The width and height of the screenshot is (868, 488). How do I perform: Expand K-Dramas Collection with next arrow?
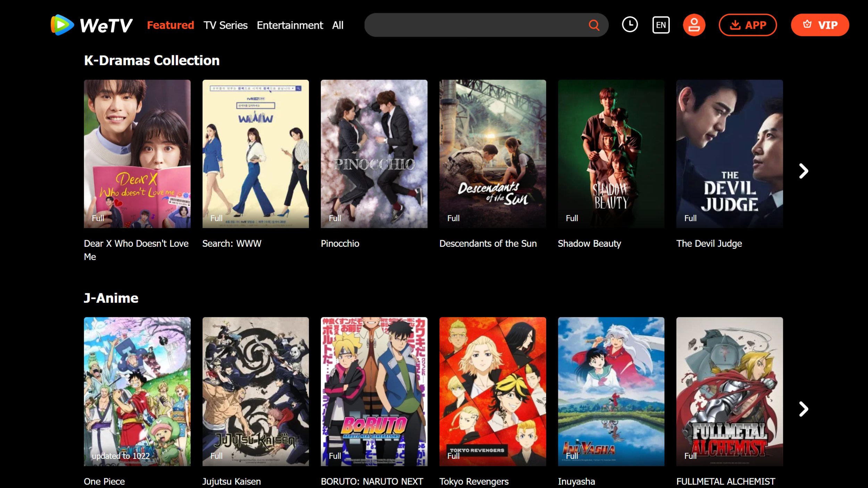(x=803, y=171)
